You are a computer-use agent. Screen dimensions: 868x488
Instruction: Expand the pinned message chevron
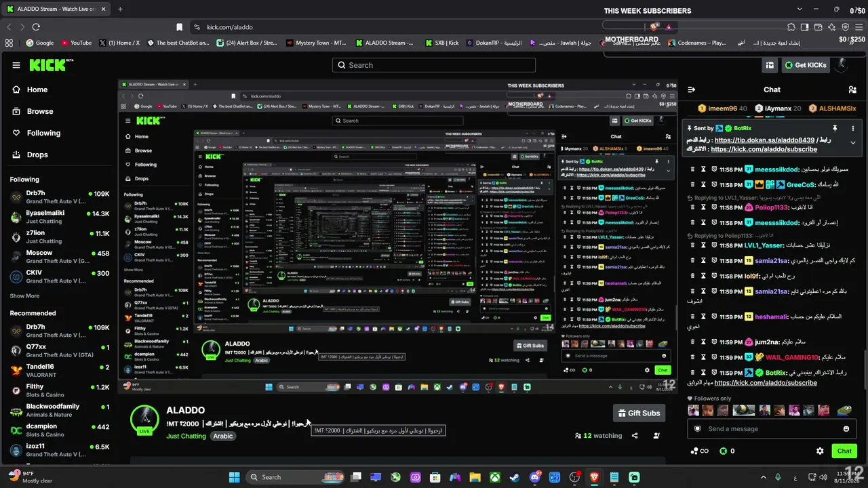853,143
